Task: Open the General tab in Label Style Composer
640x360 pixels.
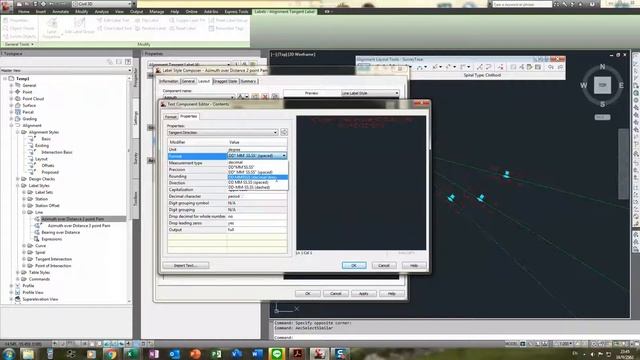Action: [188, 81]
